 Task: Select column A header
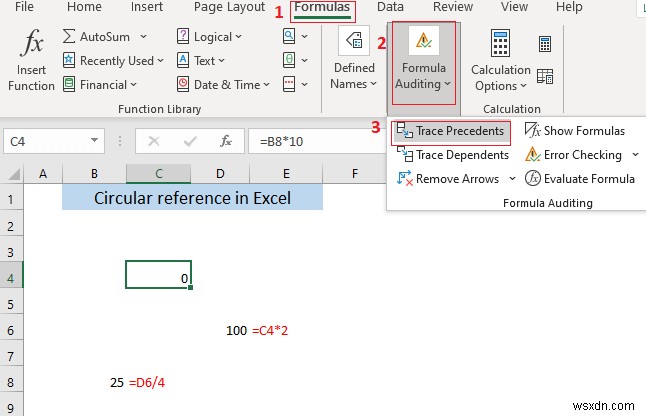pos(43,174)
